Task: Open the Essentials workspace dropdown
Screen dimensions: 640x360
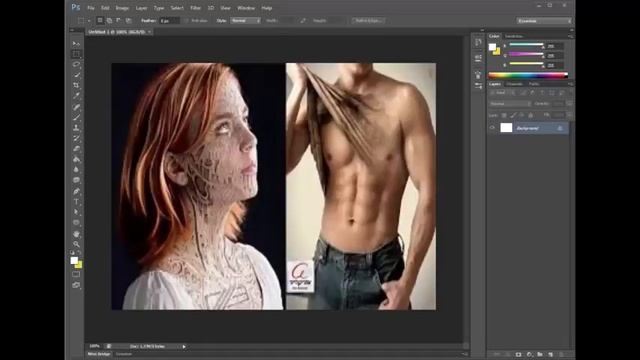Action: pos(544,20)
